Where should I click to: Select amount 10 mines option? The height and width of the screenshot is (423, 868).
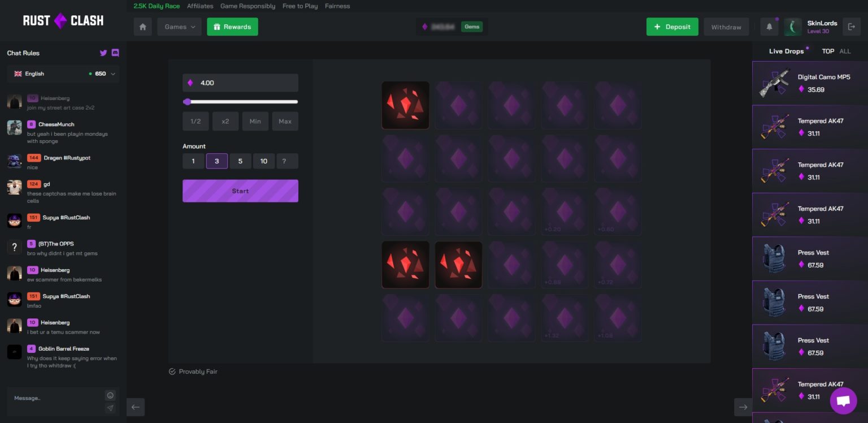pyautogui.click(x=263, y=161)
